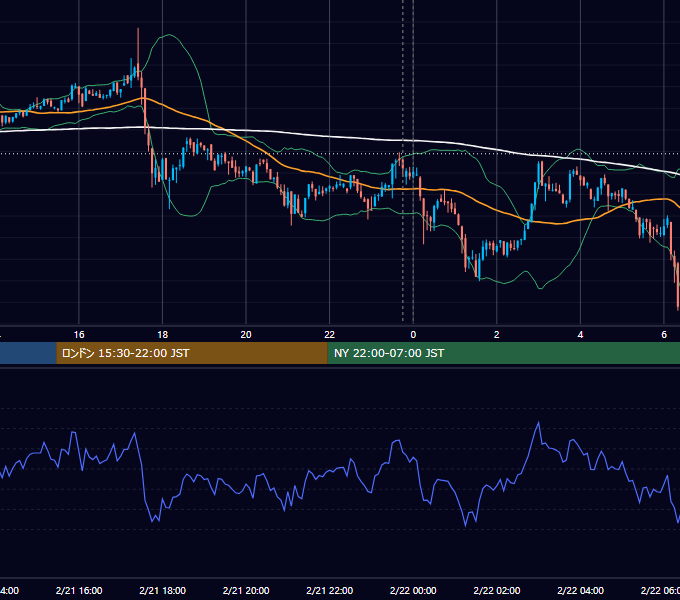Click the 2 hour label on price chart axis

click(497, 335)
